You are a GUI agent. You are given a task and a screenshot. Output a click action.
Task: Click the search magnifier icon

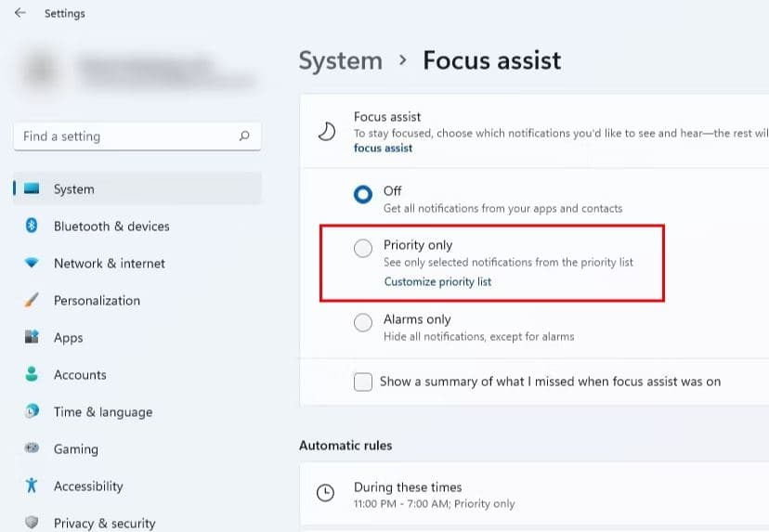point(244,136)
